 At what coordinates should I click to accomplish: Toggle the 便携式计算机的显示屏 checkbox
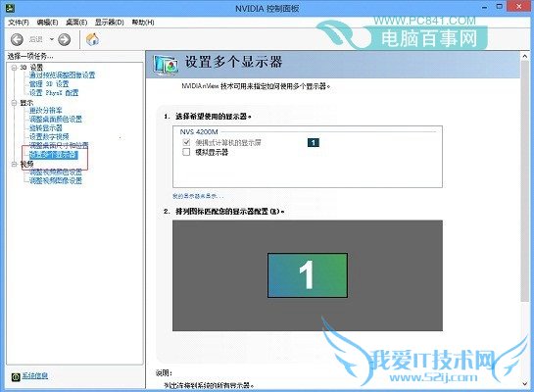point(186,142)
